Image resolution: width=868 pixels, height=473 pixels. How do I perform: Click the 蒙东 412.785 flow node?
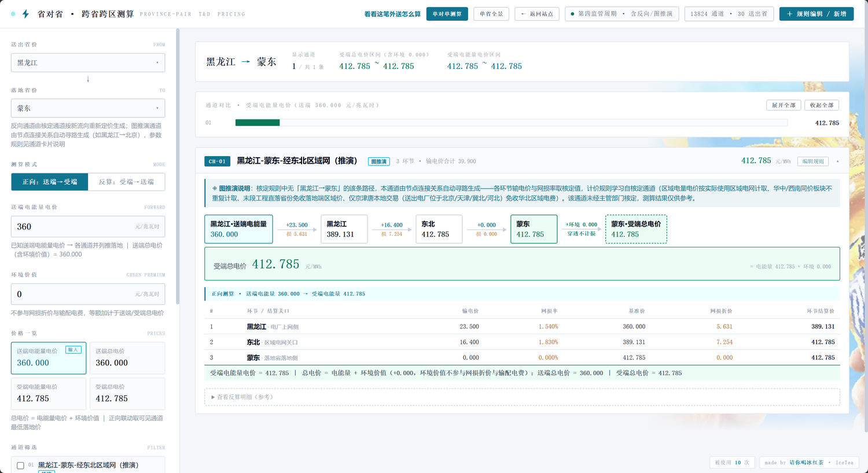534,229
